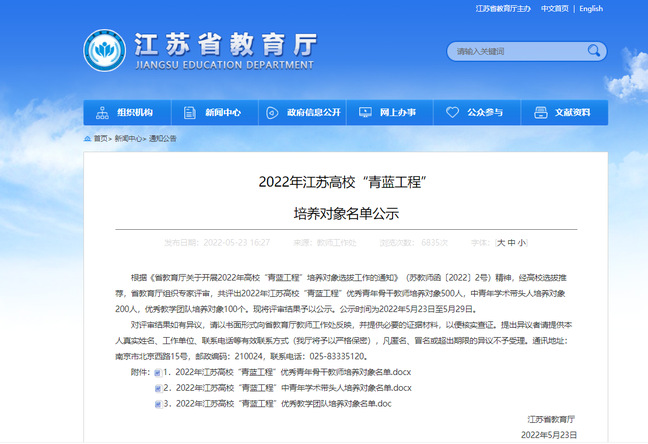The image size is (648, 444).
Task: Set font size to 小
Action: 521,243
